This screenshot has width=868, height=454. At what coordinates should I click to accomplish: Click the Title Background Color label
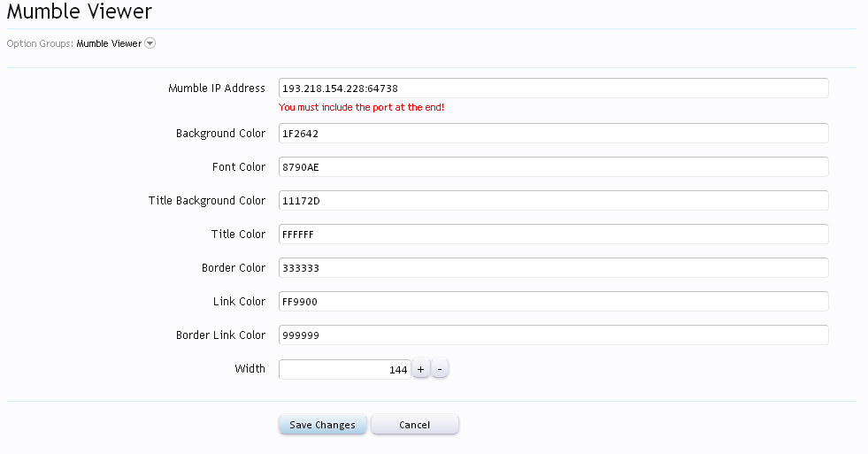pyautogui.click(x=206, y=200)
